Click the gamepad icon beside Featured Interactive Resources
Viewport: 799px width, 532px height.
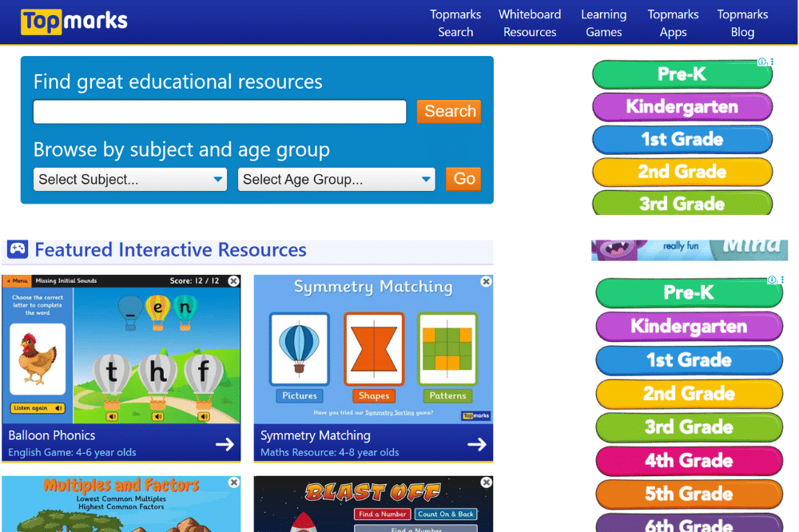(x=18, y=249)
